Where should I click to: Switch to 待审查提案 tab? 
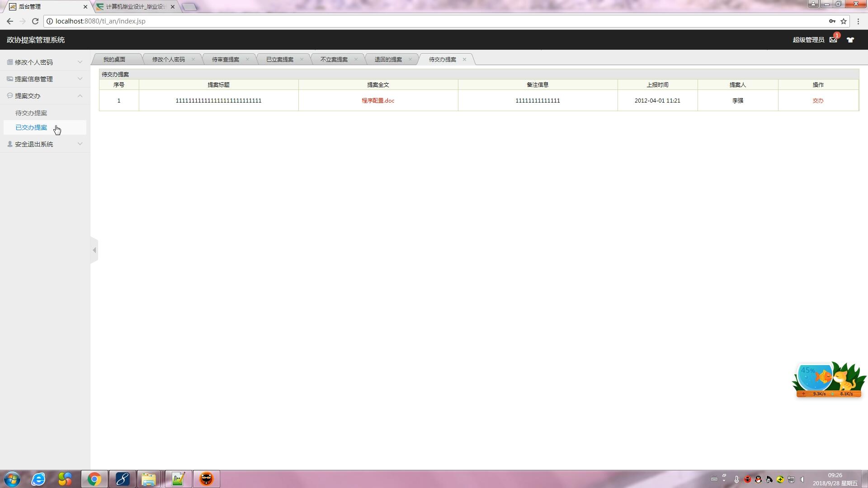226,59
